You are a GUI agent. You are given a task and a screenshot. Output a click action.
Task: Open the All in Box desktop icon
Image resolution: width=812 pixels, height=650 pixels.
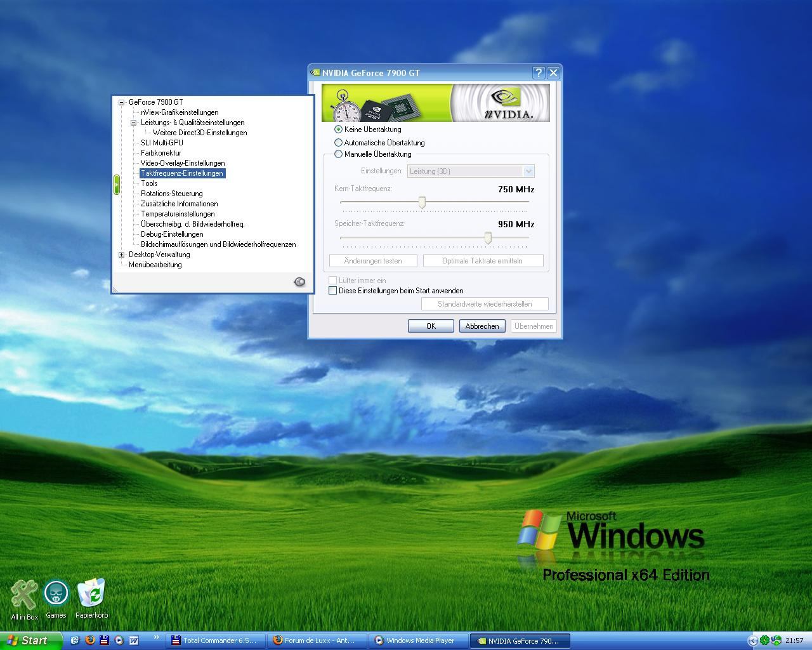click(x=24, y=600)
